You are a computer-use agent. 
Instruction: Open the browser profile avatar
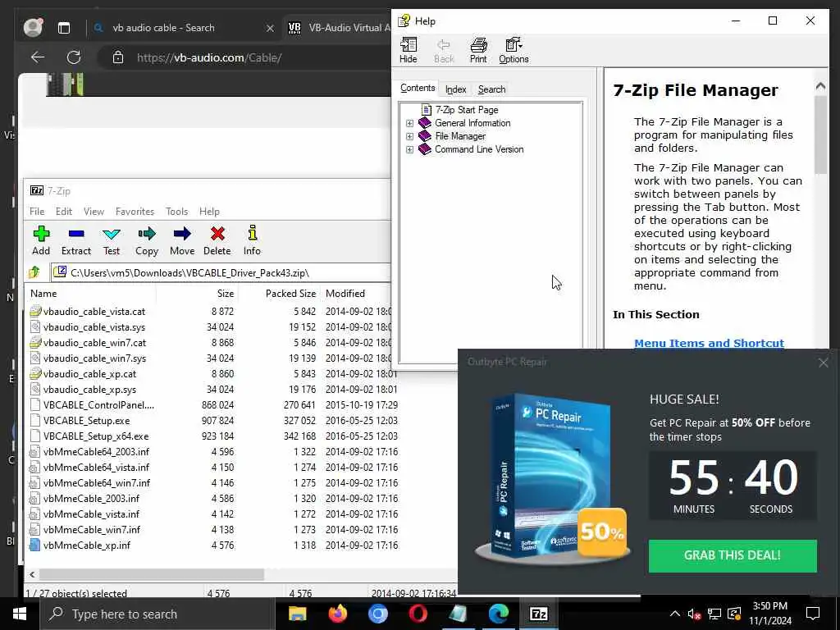pos(33,27)
